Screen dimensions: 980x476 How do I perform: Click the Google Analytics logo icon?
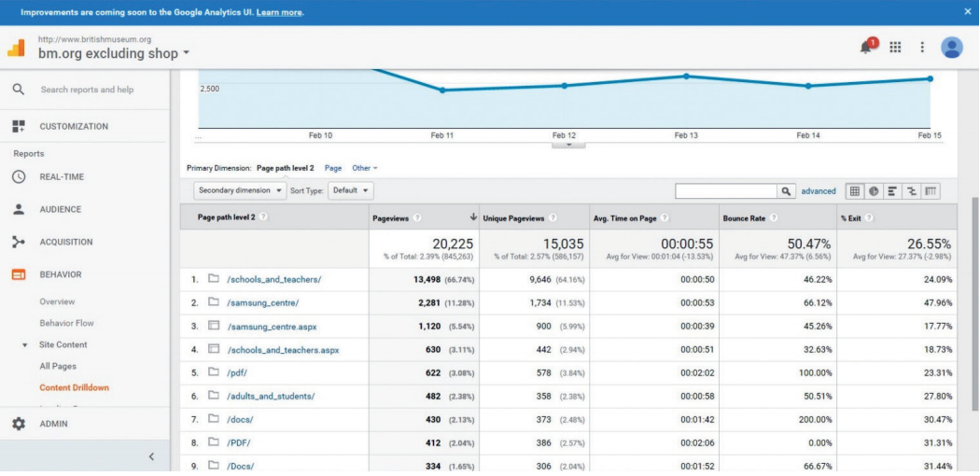click(x=16, y=48)
